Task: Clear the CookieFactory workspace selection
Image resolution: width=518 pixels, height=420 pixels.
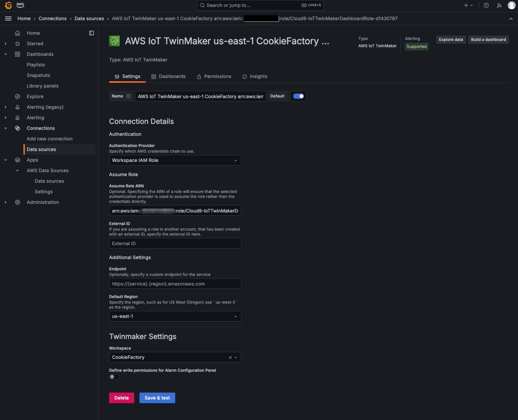Action: (x=230, y=357)
